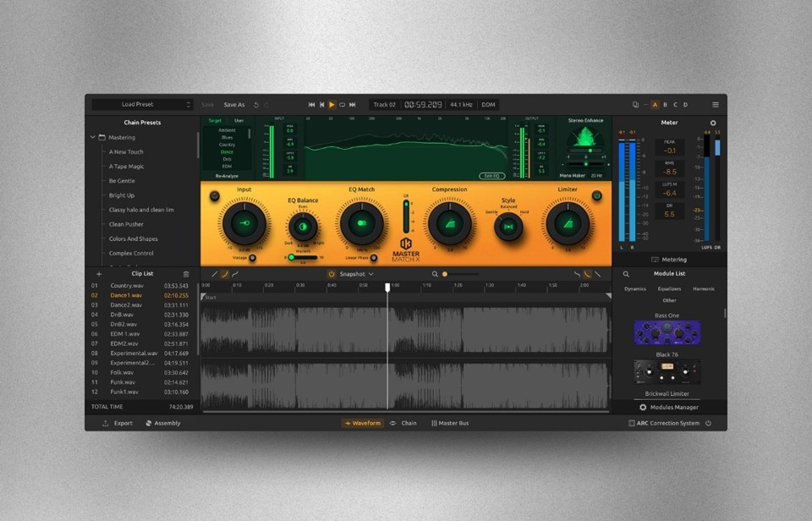Search the Module List
This screenshot has width=812, height=521.
click(x=626, y=274)
